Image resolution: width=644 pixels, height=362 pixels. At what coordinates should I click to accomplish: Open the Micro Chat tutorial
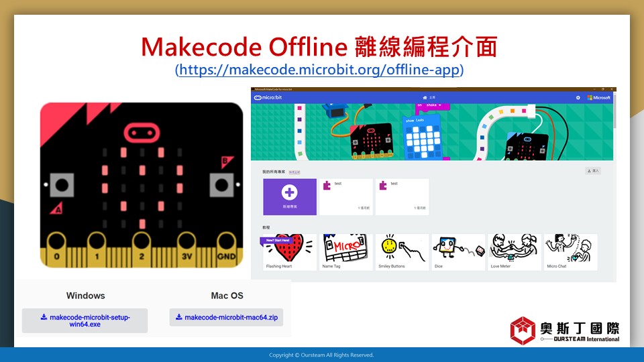click(570, 252)
